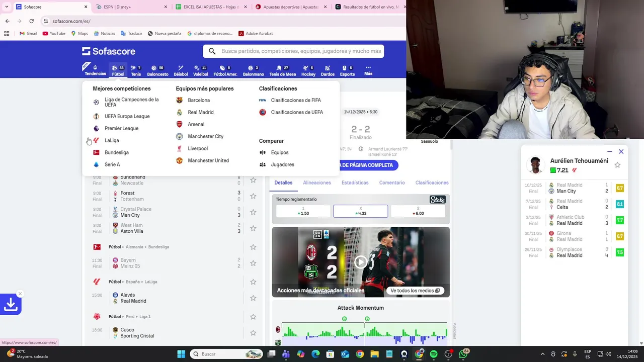Image resolution: width=644 pixels, height=362 pixels.
Task: Click the download app icon
Action: [x=11, y=304]
